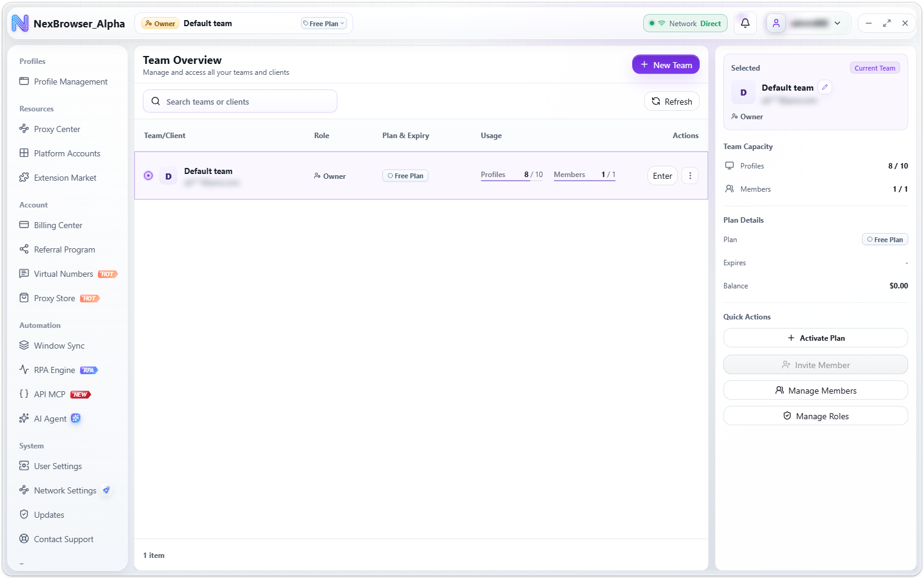The image size is (924, 578).
Task: Click the Window Sync layers icon
Action: [x=24, y=346]
